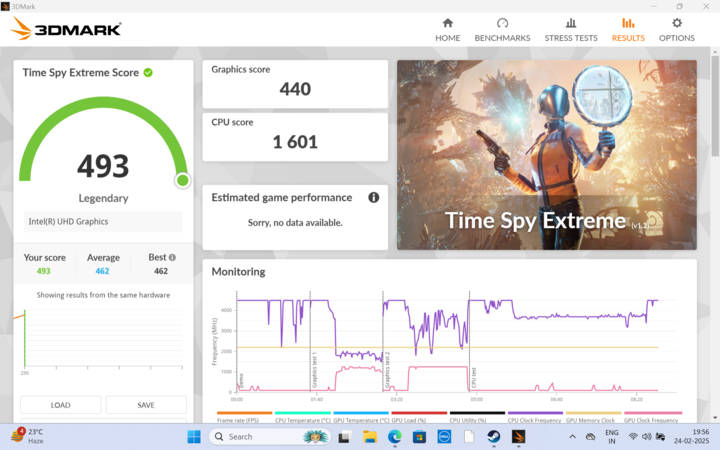
Task: Click the Legendary rating label
Action: click(103, 198)
